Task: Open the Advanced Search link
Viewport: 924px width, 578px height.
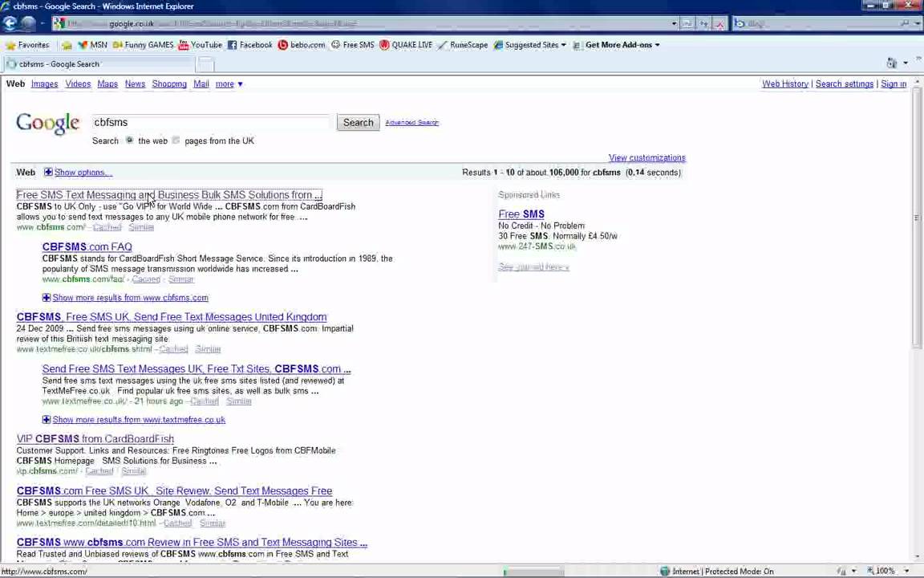Action: 412,123
